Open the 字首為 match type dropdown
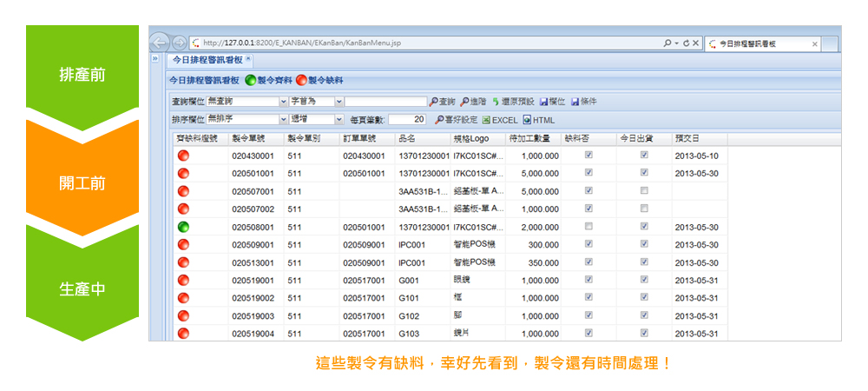Screen dimensions: 868x391 coord(339,102)
